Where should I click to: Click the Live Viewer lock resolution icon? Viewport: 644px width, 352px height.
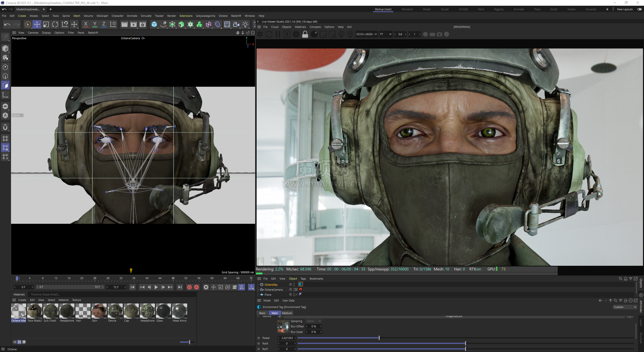[x=305, y=34]
